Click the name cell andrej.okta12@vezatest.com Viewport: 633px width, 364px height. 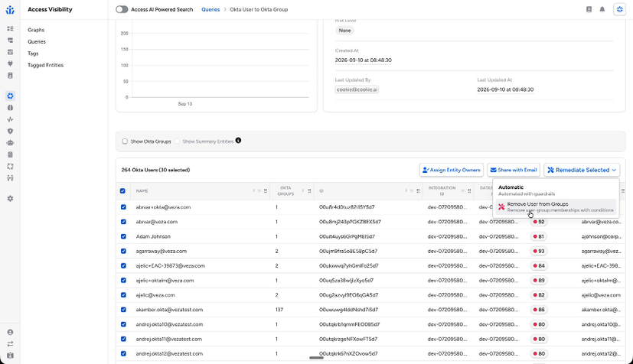pos(169,353)
